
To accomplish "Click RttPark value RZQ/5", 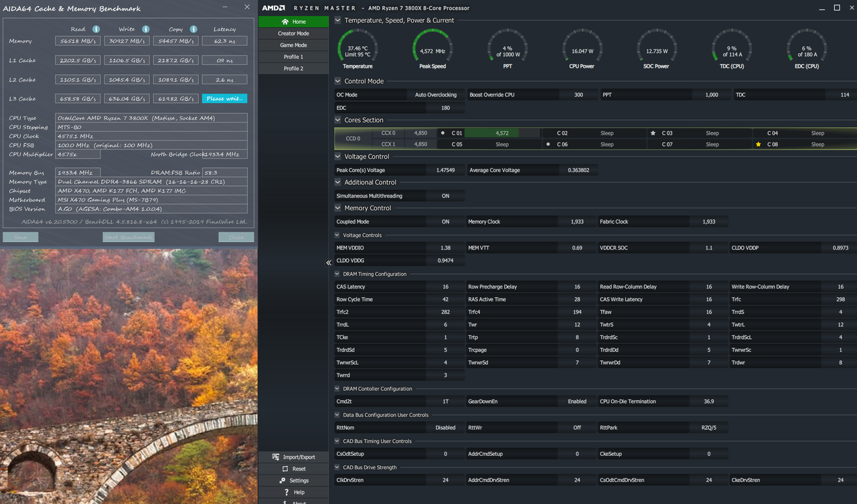I will [x=708, y=428].
